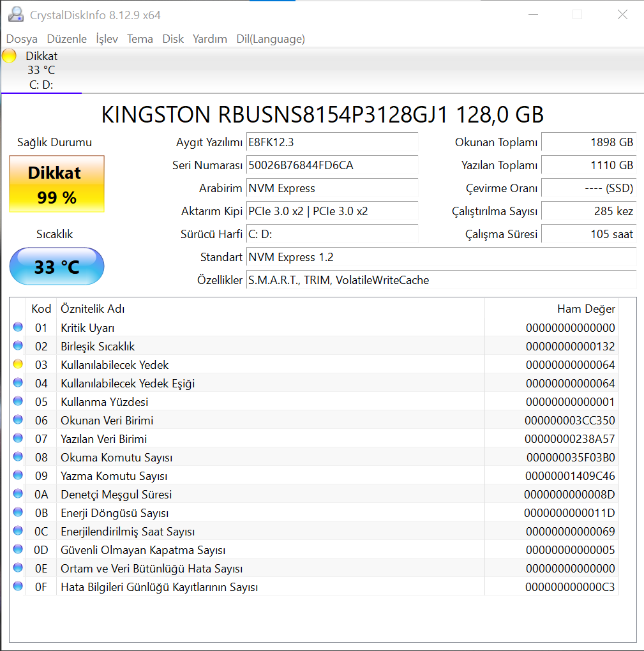Viewport: 644px width, 651px height.
Task: Open the Tema menu
Action: pyautogui.click(x=140, y=39)
